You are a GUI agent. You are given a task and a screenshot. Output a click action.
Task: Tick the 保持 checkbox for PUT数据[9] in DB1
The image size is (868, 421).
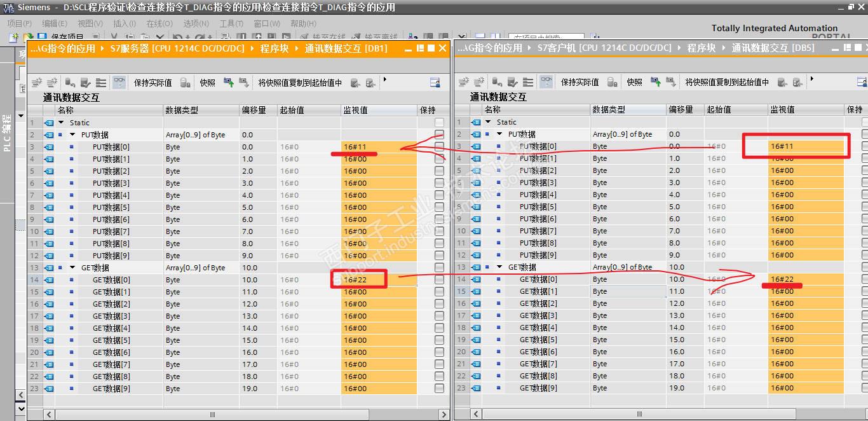point(439,256)
